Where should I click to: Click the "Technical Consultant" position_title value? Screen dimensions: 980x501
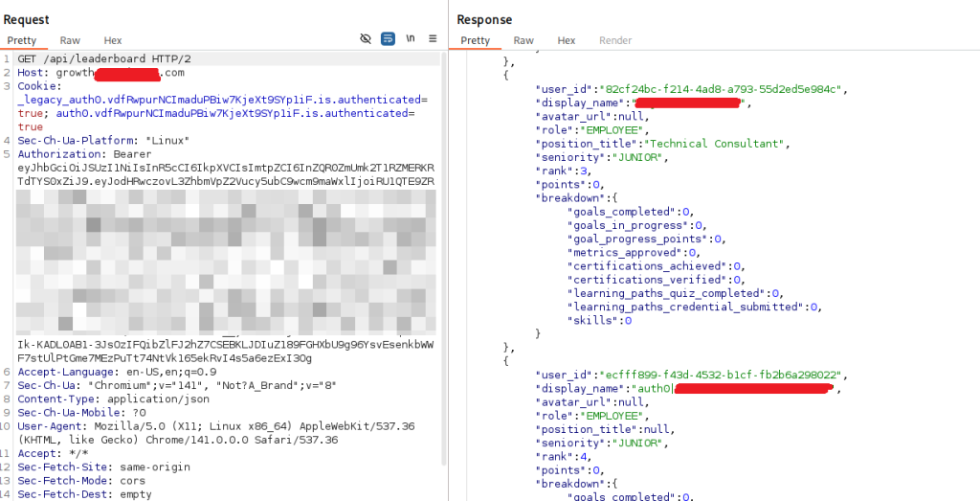718,144
